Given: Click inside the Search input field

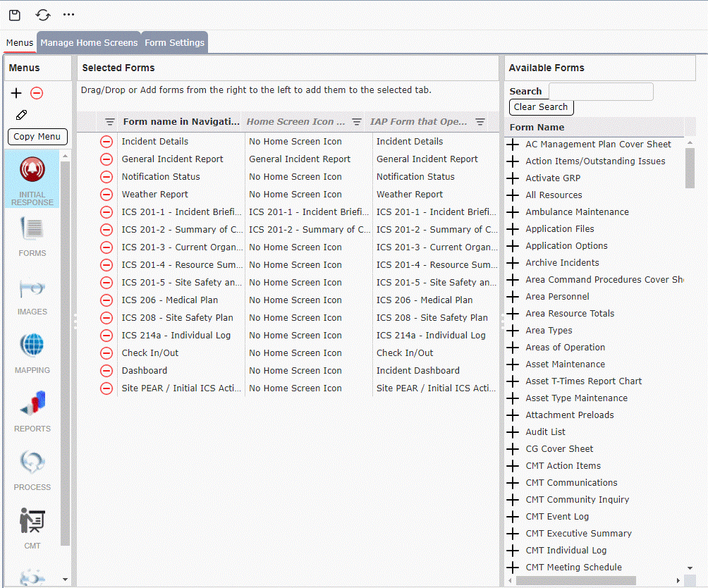Looking at the screenshot, I should point(600,92).
